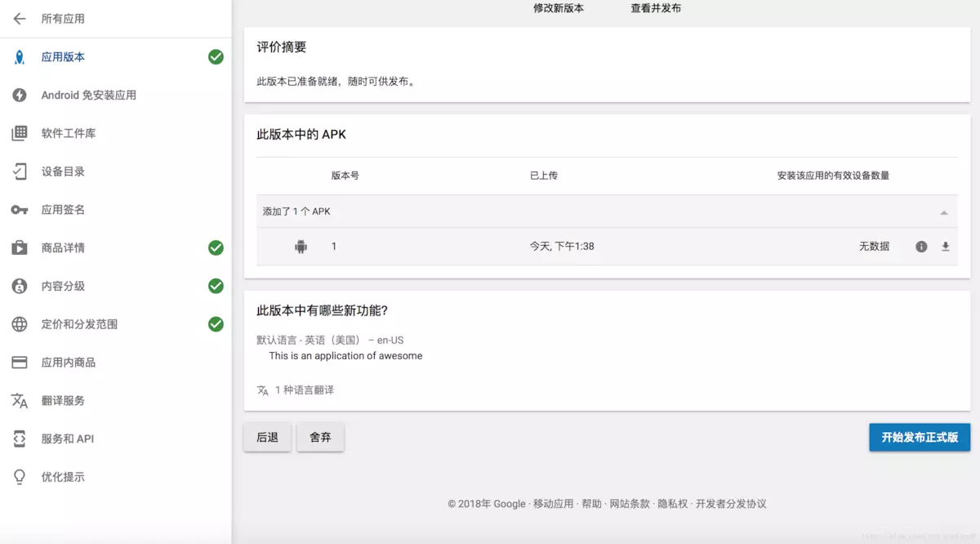980x544 pixels.
Task: Open 软件工作库 via its library icon
Action: [20, 133]
